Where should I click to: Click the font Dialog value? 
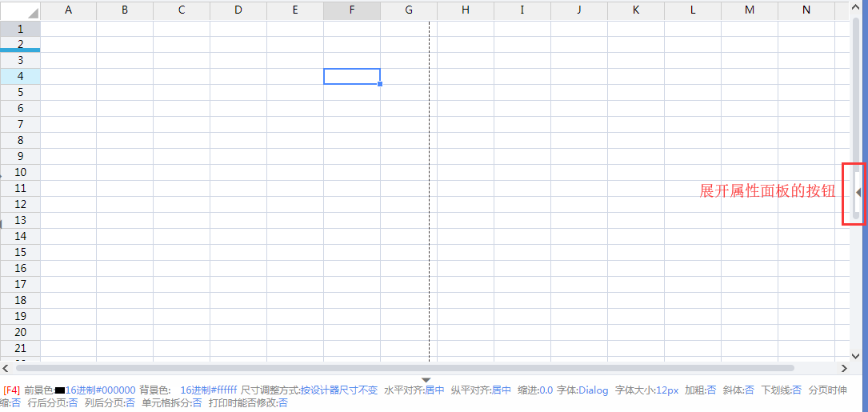pyautogui.click(x=593, y=390)
